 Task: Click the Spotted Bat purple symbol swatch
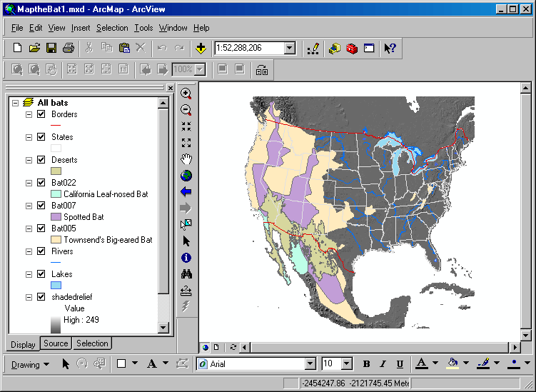click(x=56, y=216)
